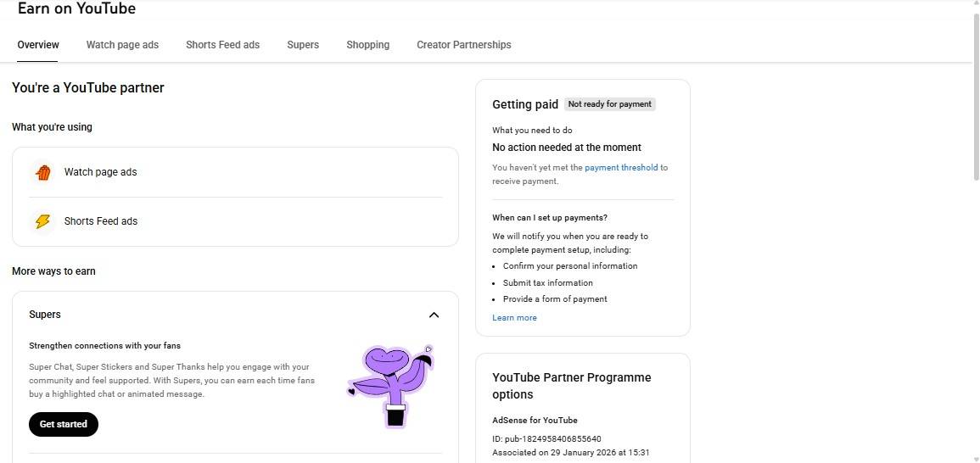Switch to the Overview tab
The image size is (980, 463).
pyautogui.click(x=38, y=45)
